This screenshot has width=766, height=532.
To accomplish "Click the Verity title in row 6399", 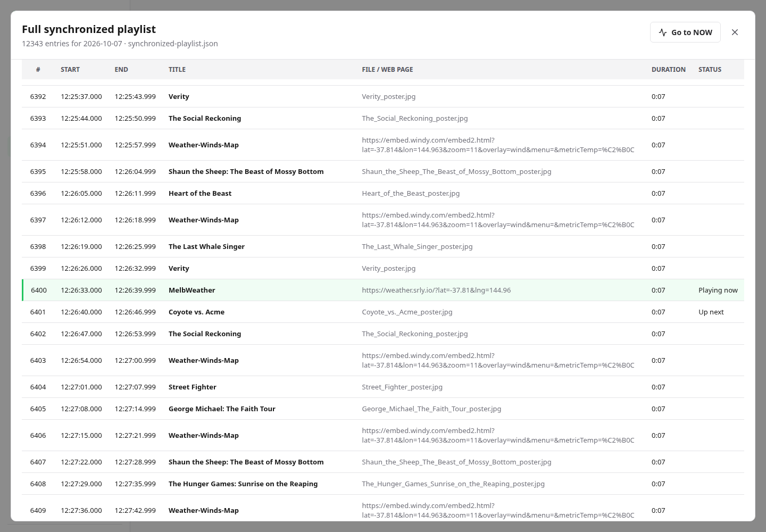I will point(179,269).
